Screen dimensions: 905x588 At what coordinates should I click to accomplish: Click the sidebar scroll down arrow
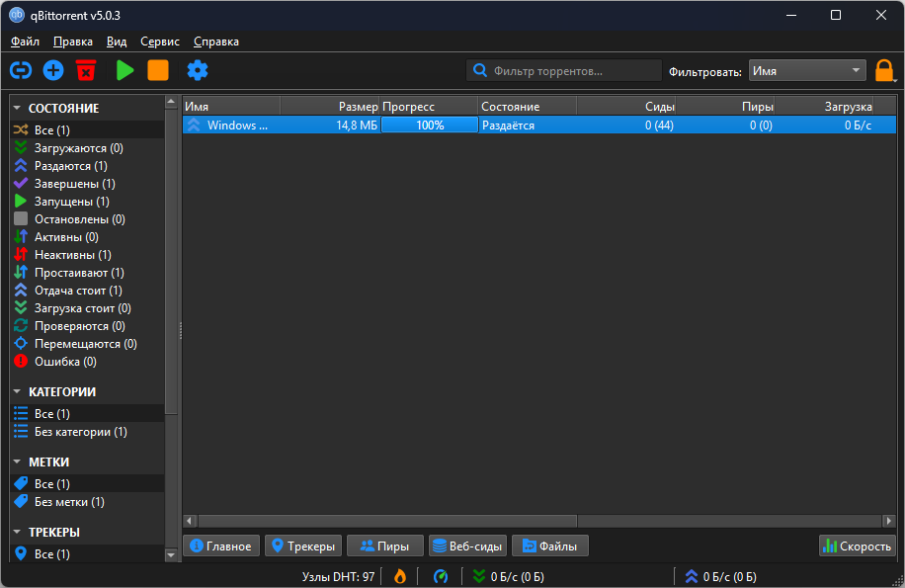click(x=171, y=554)
